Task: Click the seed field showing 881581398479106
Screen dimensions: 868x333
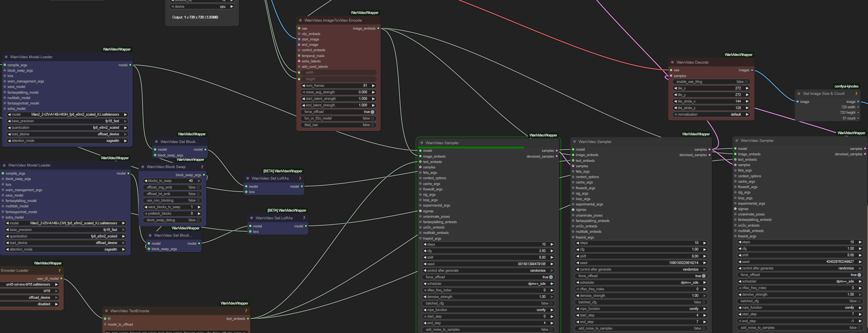Action: [489, 264]
